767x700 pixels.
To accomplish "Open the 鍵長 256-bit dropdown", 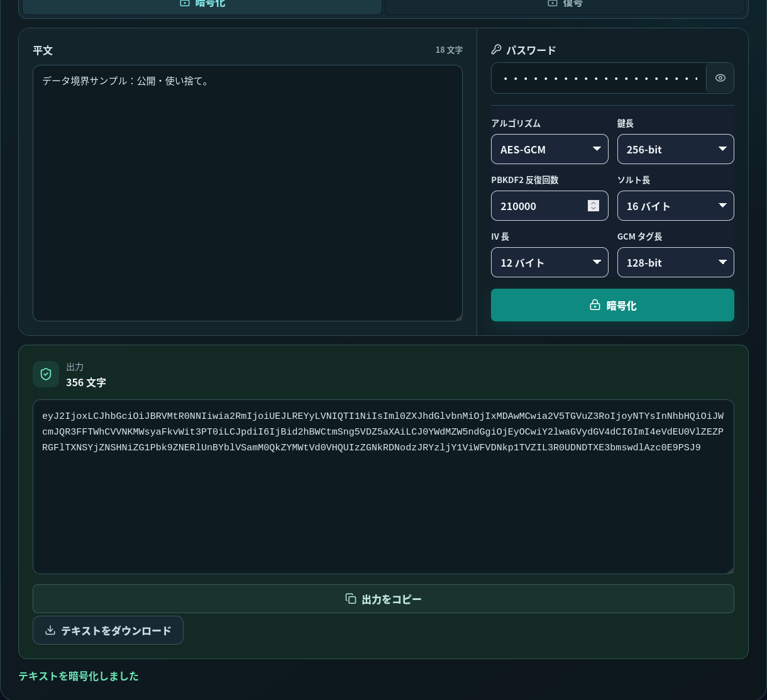I will (676, 149).
